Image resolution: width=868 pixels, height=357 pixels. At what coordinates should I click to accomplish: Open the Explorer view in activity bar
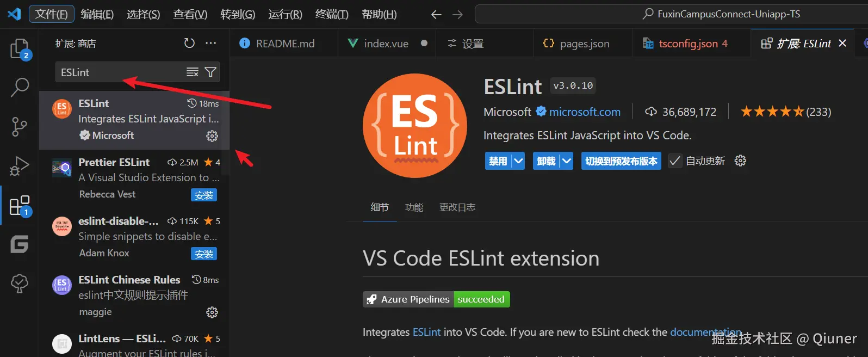tap(20, 49)
